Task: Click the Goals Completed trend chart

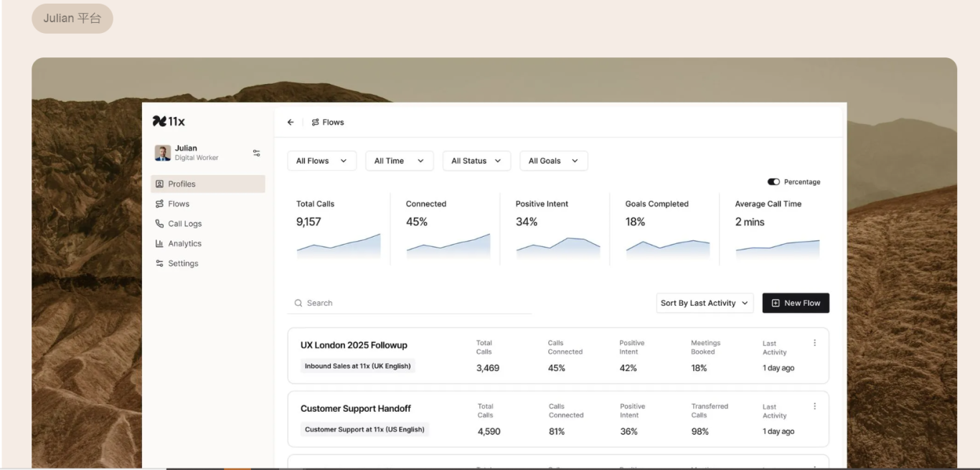Action: coord(668,248)
